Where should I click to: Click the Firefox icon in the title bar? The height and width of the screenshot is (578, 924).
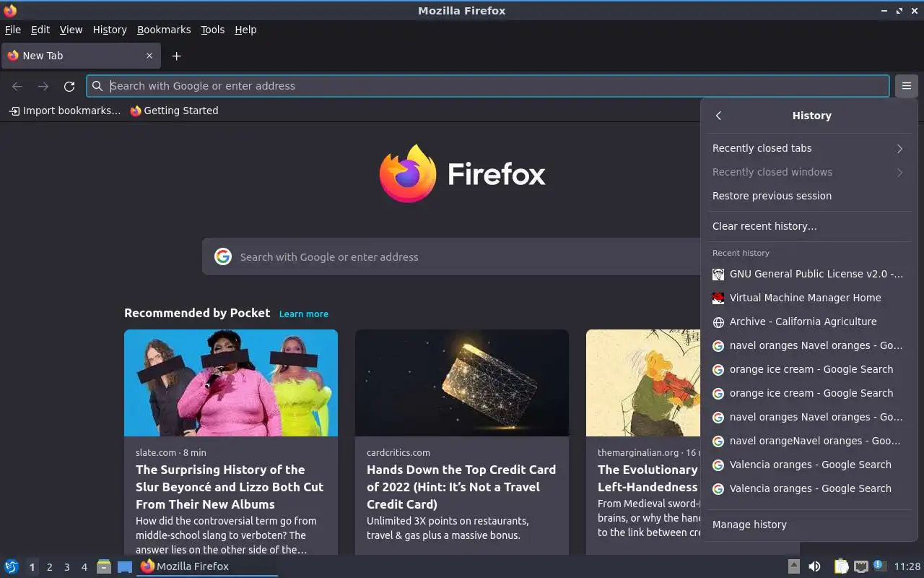coord(10,10)
